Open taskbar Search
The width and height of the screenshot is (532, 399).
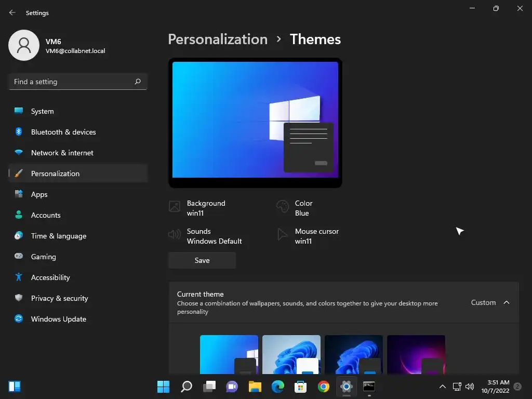tap(187, 387)
